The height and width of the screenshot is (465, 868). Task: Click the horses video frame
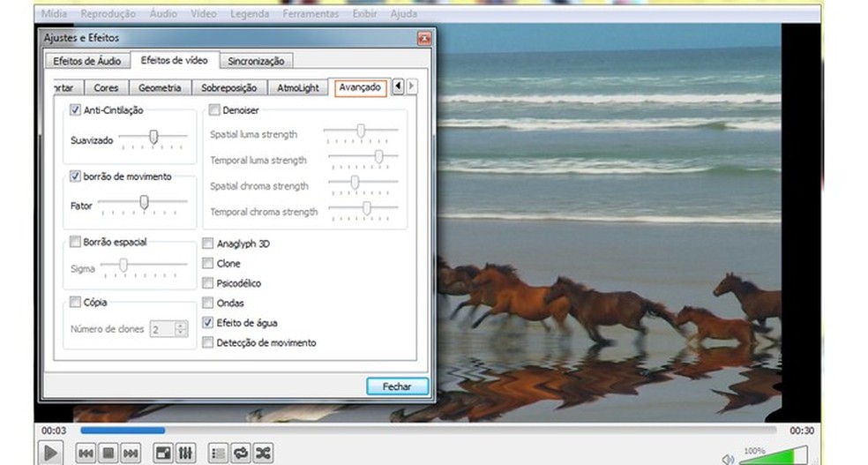click(609, 221)
